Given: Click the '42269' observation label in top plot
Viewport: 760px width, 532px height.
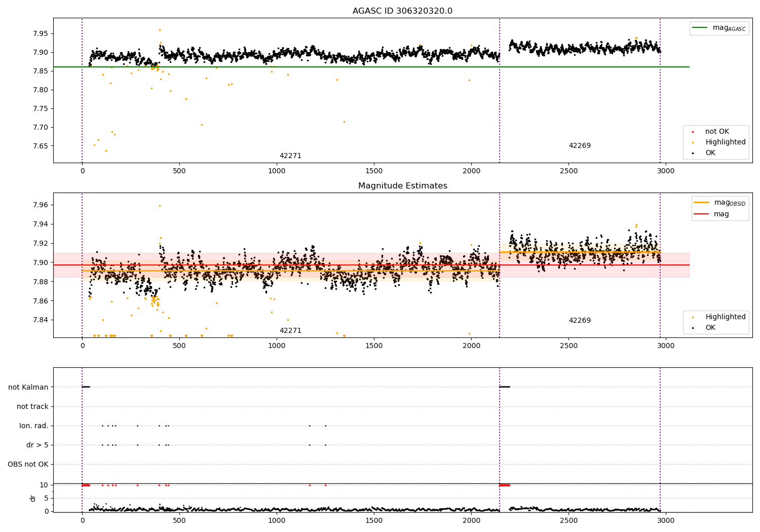Looking at the screenshot, I should tap(580, 146).
